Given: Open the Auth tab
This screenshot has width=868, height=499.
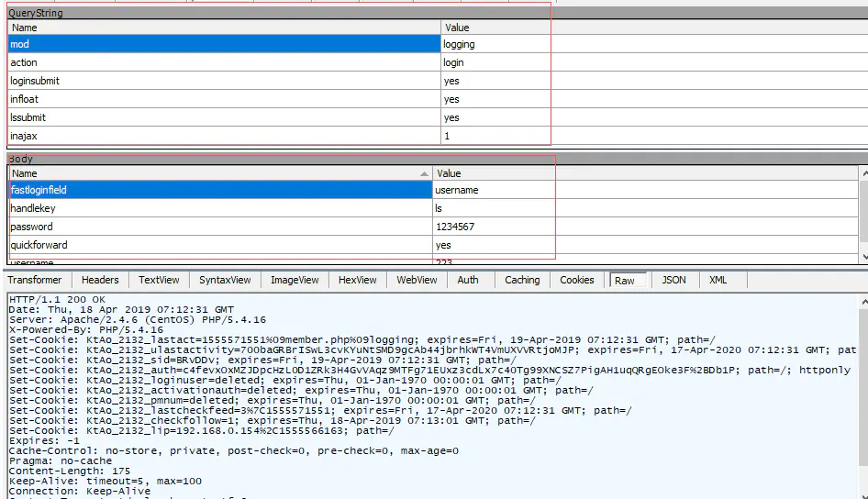Looking at the screenshot, I should point(468,280).
